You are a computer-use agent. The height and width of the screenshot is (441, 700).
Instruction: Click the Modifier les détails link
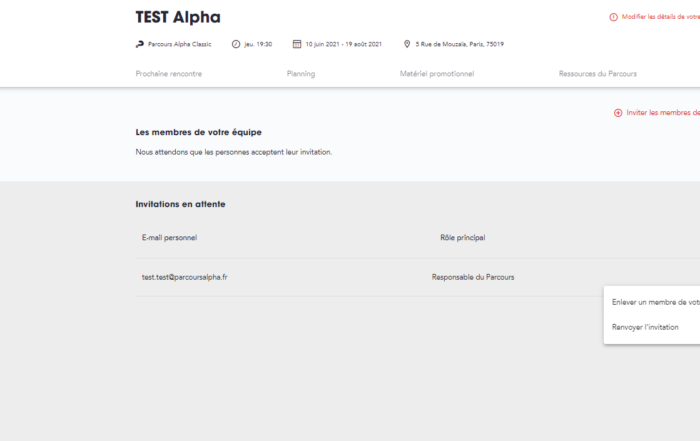[x=661, y=17]
